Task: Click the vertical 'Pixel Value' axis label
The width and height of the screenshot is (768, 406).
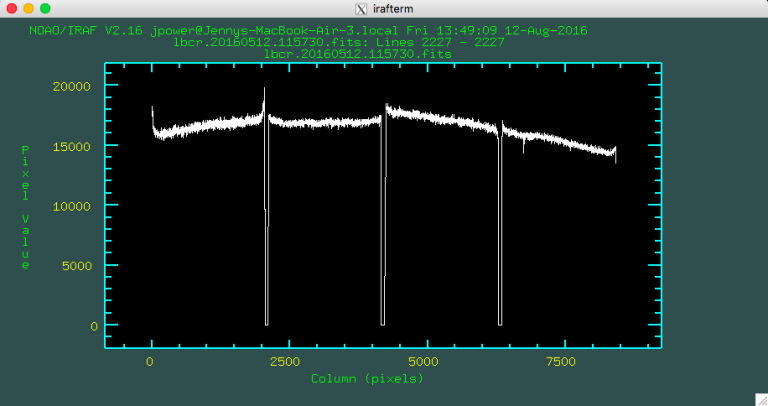Action: tap(25, 207)
